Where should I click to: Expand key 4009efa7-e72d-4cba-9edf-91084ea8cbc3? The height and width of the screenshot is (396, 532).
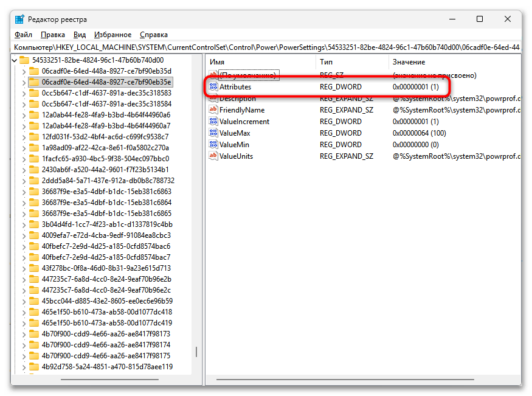pos(24,236)
